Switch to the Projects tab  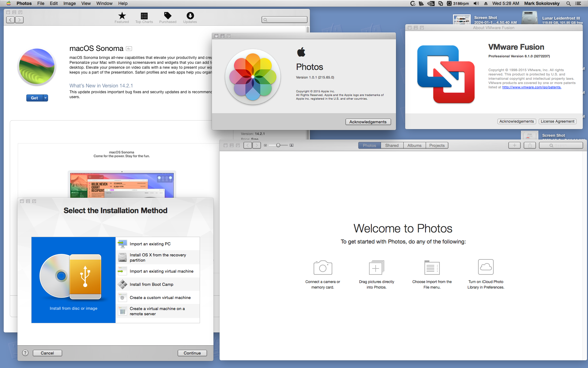(437, 145)
